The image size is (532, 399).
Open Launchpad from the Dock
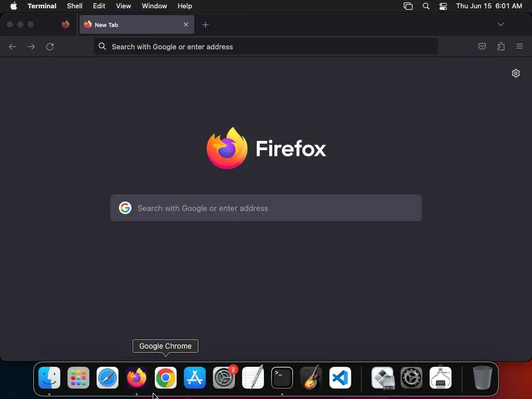point(78,377)
